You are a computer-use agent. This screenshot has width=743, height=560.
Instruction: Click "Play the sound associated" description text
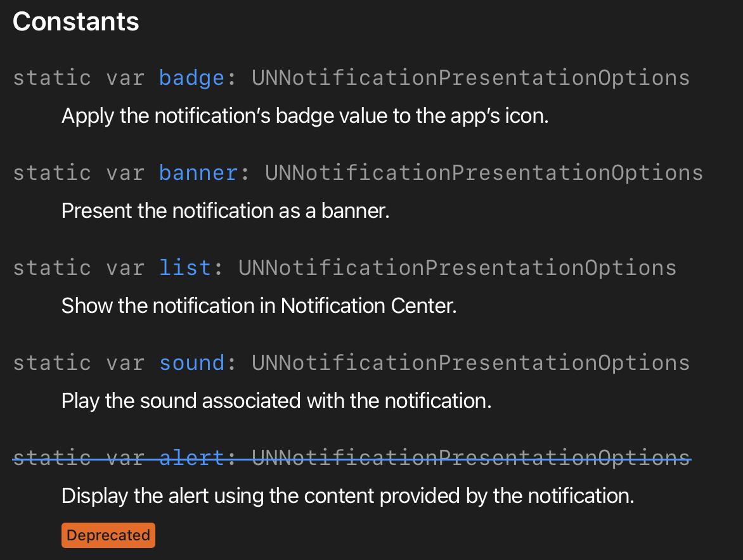tap(276, 401)
